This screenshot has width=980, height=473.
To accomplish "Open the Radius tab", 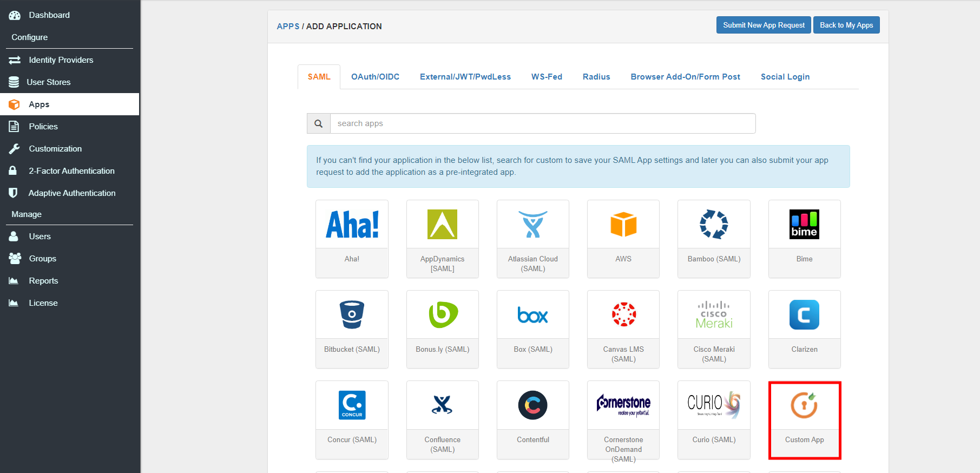I will (596, 77).
